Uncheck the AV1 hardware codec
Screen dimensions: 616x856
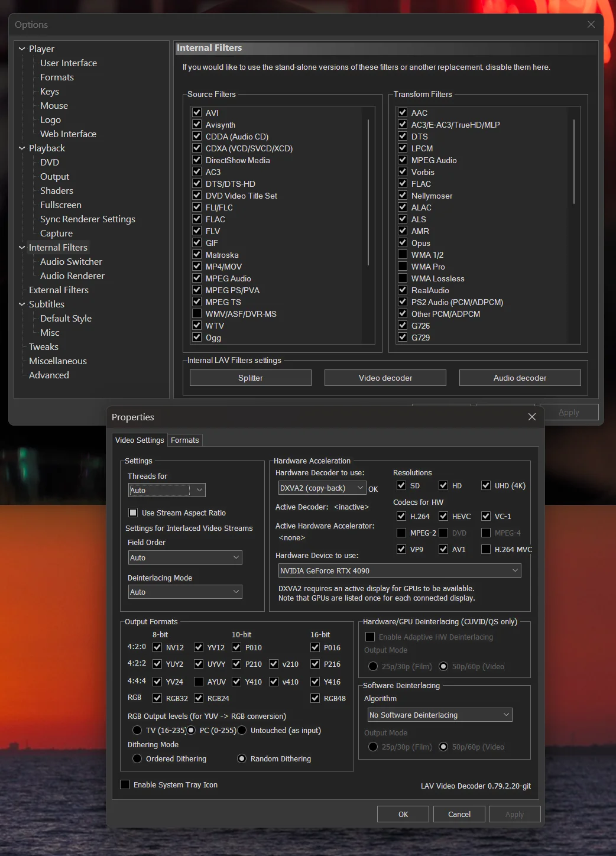pyautogui.click(x=443, y=549)
